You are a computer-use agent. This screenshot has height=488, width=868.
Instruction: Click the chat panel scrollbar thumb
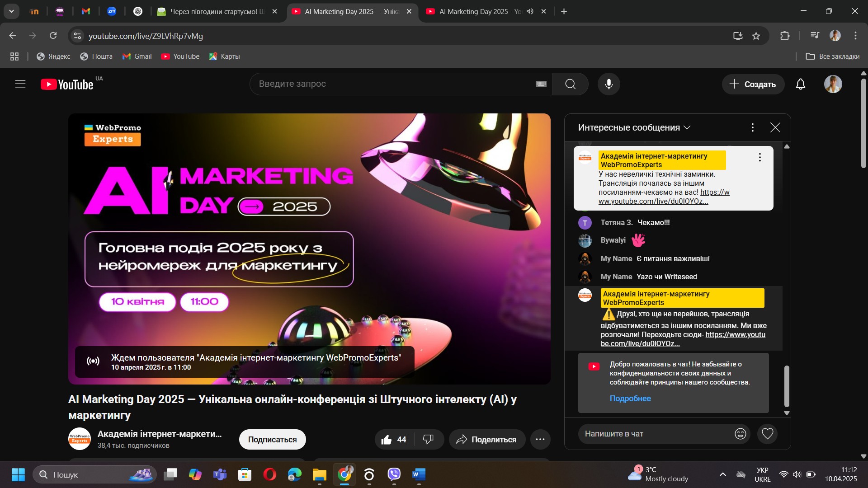click(786, 386)
